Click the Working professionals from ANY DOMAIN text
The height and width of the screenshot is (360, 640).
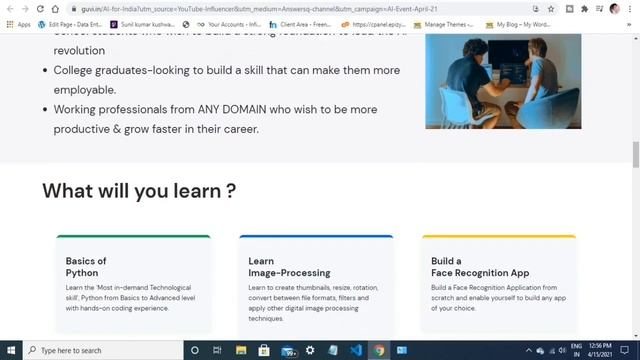point(215,119)
